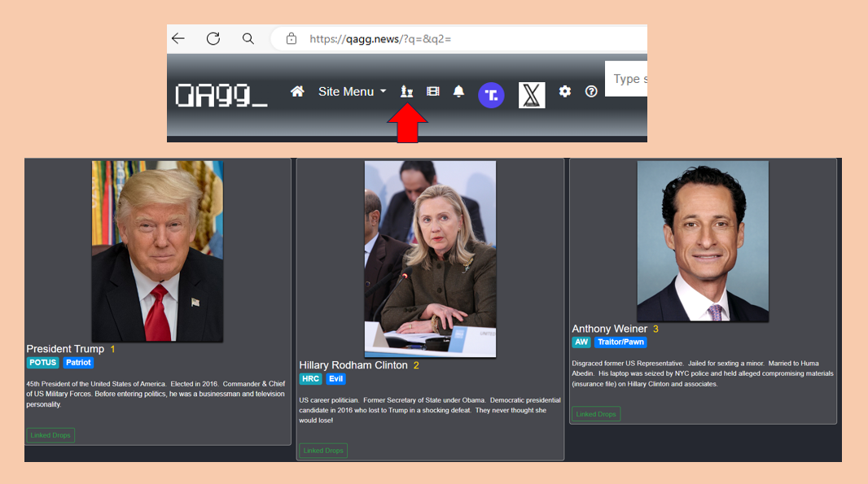Screen dimensions: 868x484
Task: Open the Home page via house icon
Action: [297, 91]
